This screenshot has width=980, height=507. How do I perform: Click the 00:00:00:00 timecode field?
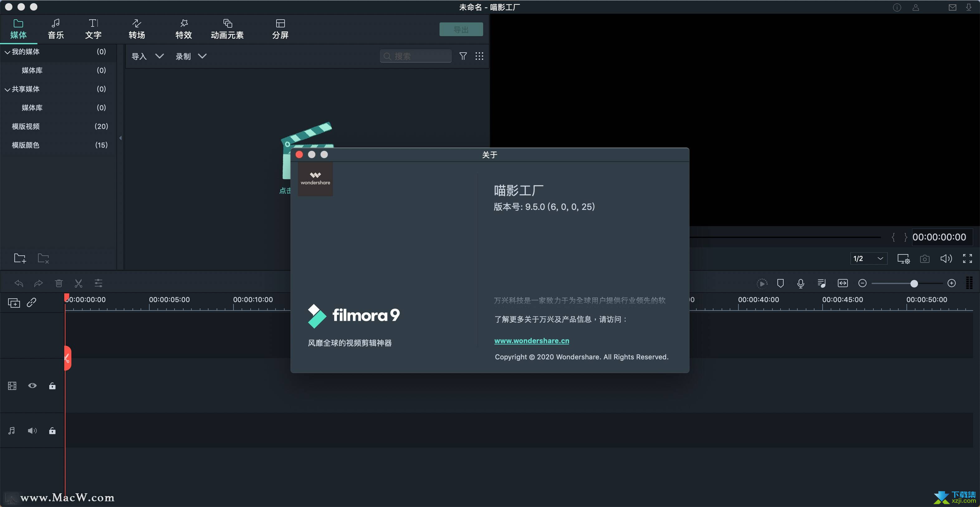[942, 237]
